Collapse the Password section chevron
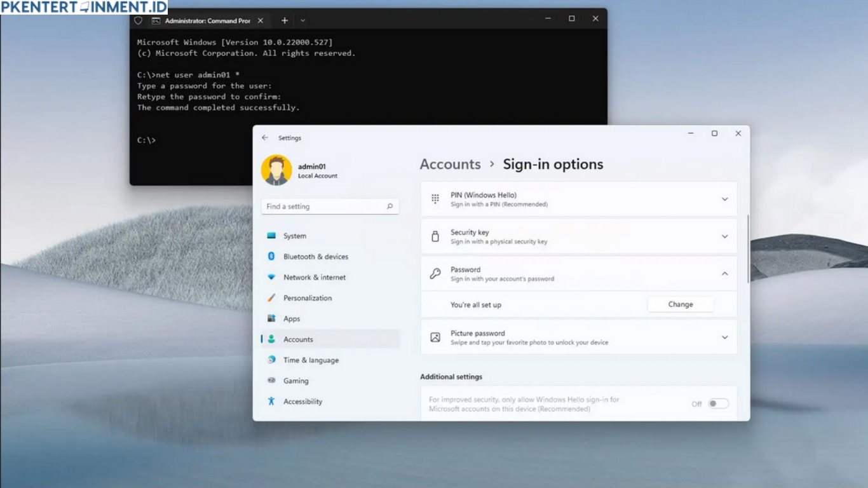The image size is (868, 488). [724, 274]
